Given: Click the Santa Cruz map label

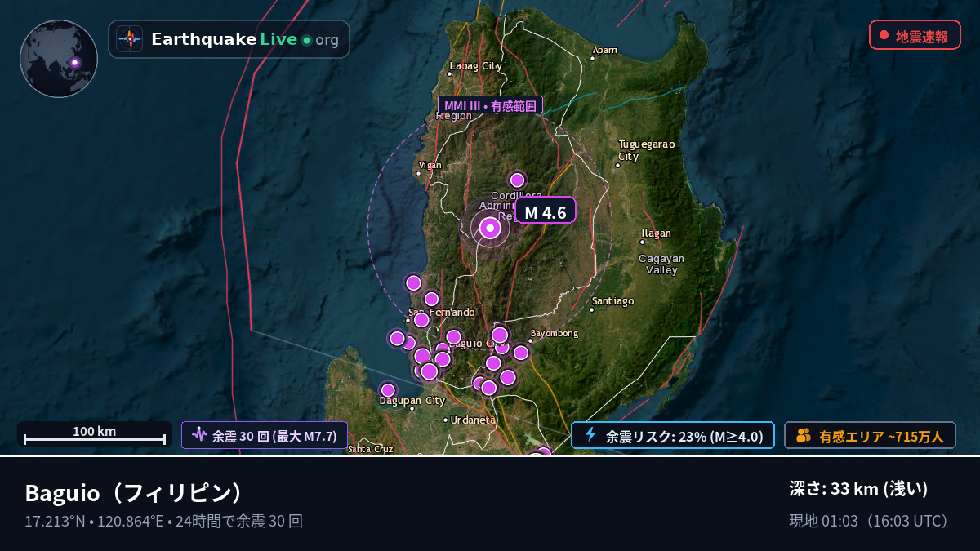Looking at the screenshot, I should (x=371, y=449).
